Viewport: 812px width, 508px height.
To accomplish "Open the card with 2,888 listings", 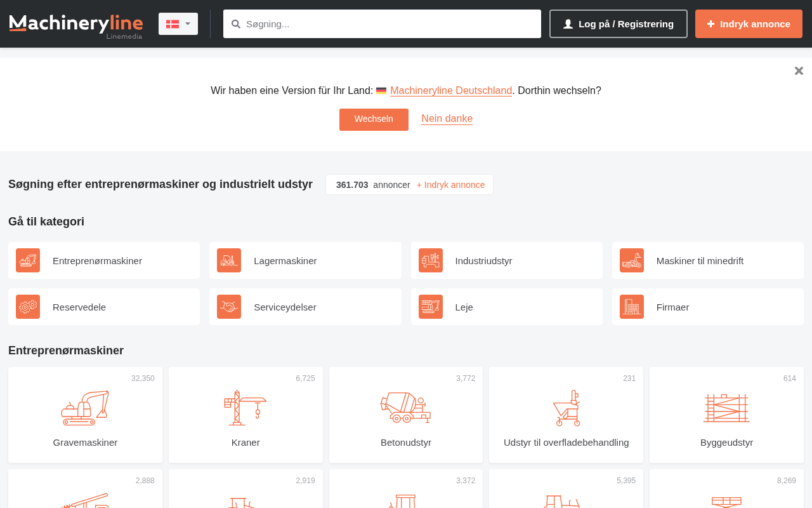I will [85, 489].
